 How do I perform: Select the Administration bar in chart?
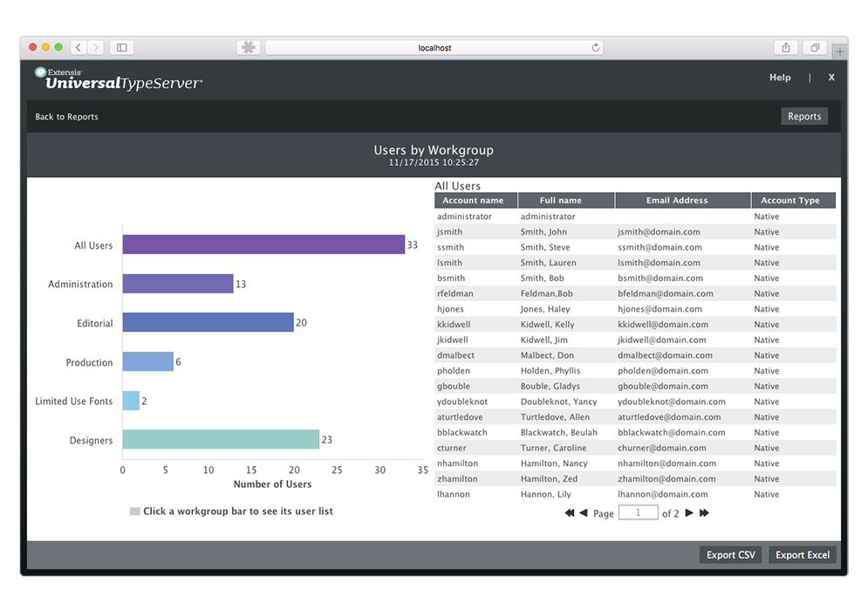pos(178,284)
